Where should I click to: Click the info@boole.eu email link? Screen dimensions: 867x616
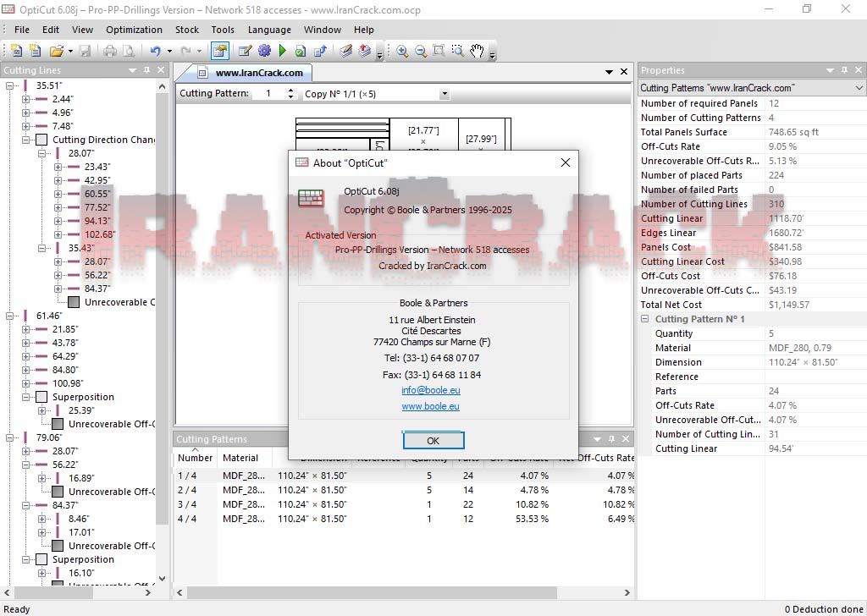coord(431,390)
